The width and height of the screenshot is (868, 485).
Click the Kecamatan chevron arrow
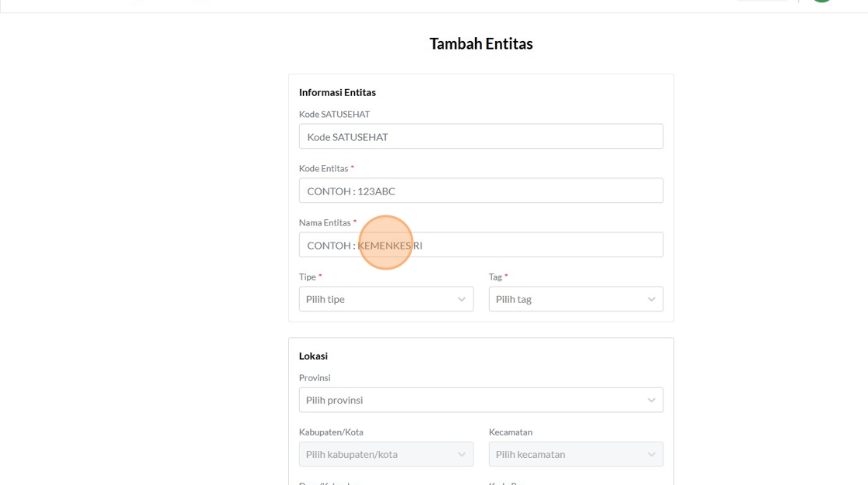(x=652, y=455)
